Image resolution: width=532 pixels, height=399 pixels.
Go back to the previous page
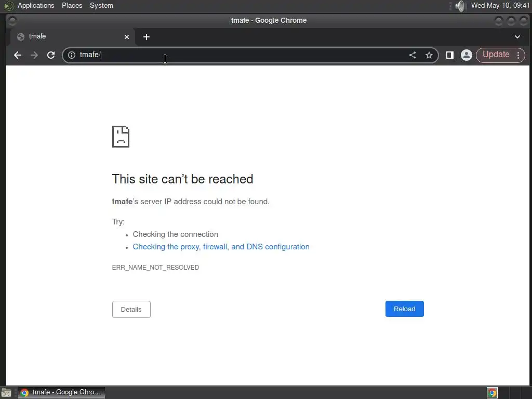(18, 55)
